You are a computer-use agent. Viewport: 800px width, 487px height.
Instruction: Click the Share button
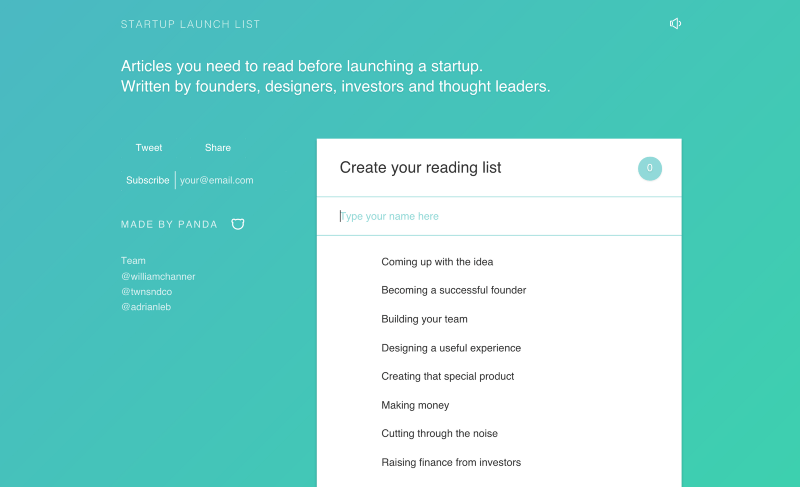point(218,148)
